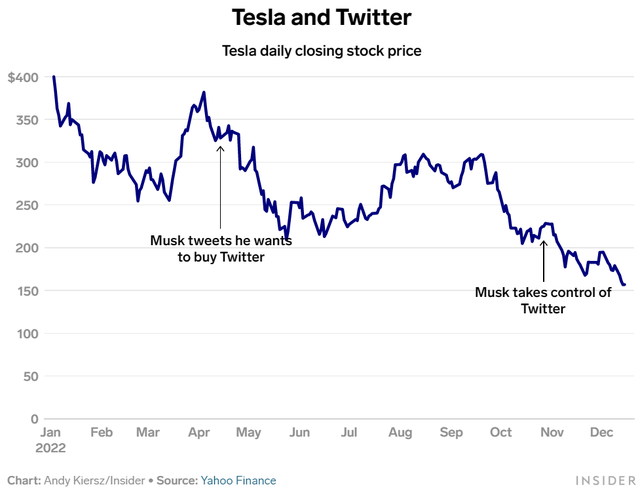Click the arrow pointing to late October price

(543, 261)
